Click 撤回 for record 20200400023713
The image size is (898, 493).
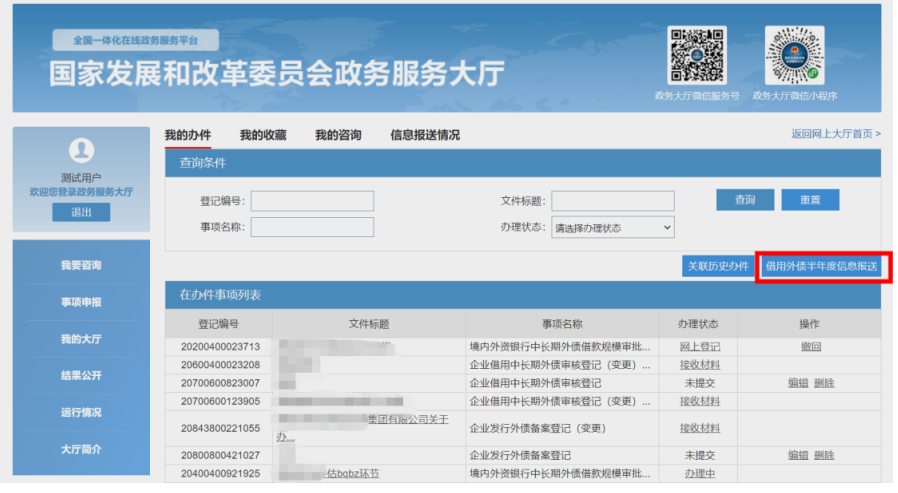pos(810,346)
